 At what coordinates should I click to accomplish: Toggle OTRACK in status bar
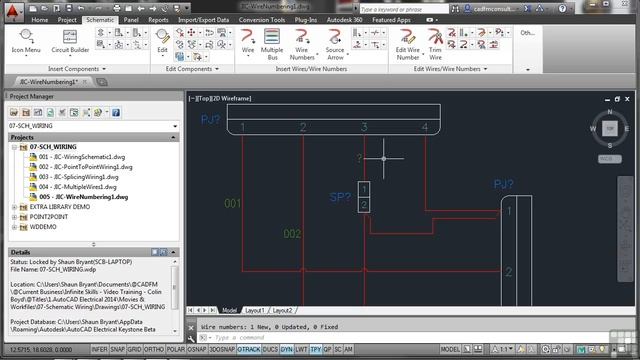coord(249,349)
